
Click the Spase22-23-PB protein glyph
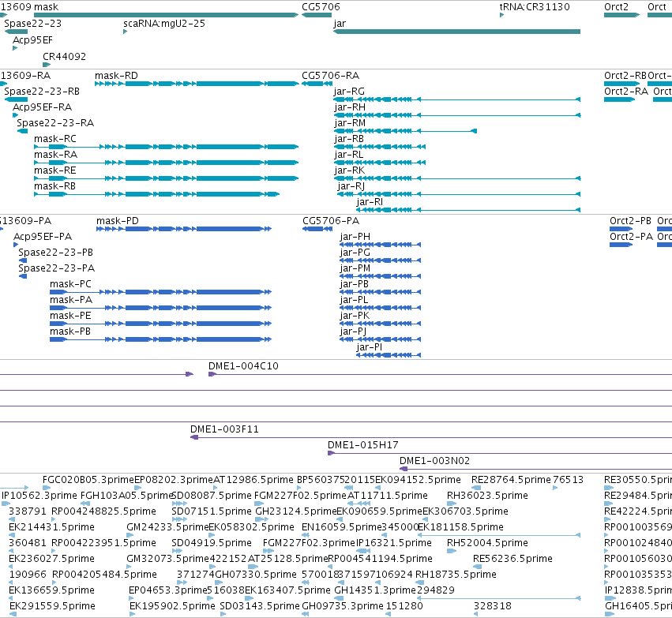click(23, 260)
